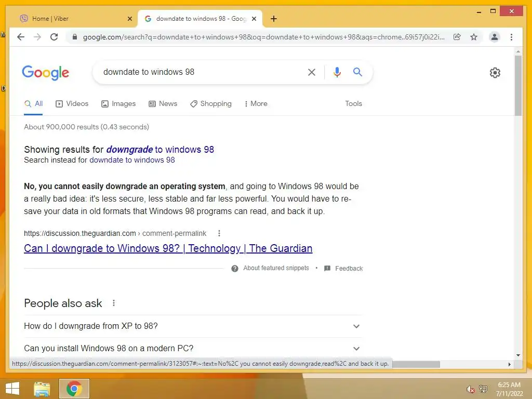Click the About featured snippets question icon
The image size is (532, 399).
coord(234,269)
